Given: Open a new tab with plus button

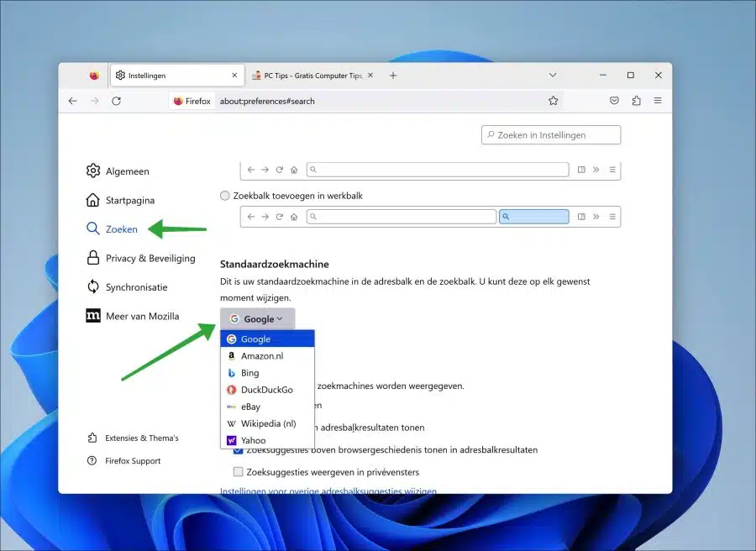Looking at the screenshot, I should pos(393,76).
